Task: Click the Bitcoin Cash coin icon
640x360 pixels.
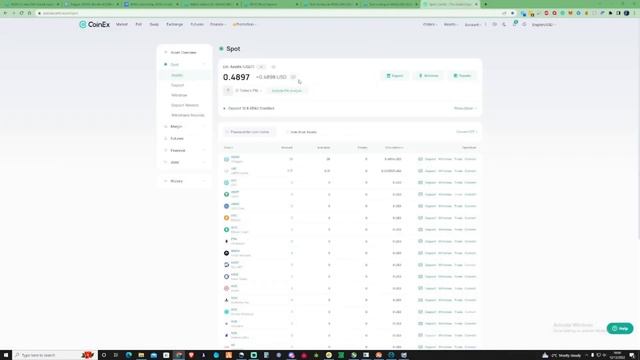Action: (x=227, y=229)
